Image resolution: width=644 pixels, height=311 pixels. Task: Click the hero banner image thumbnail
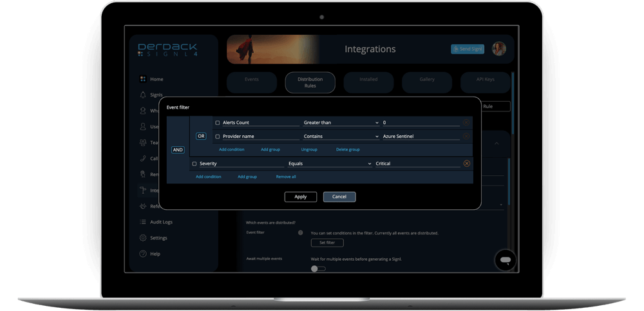(273, 50)
